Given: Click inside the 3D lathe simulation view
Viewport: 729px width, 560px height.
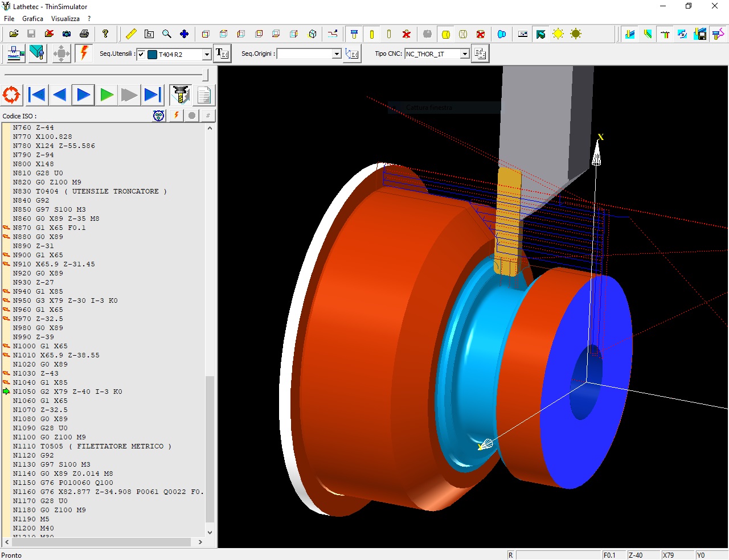Looking at the screenshot, I should (473, 307).
